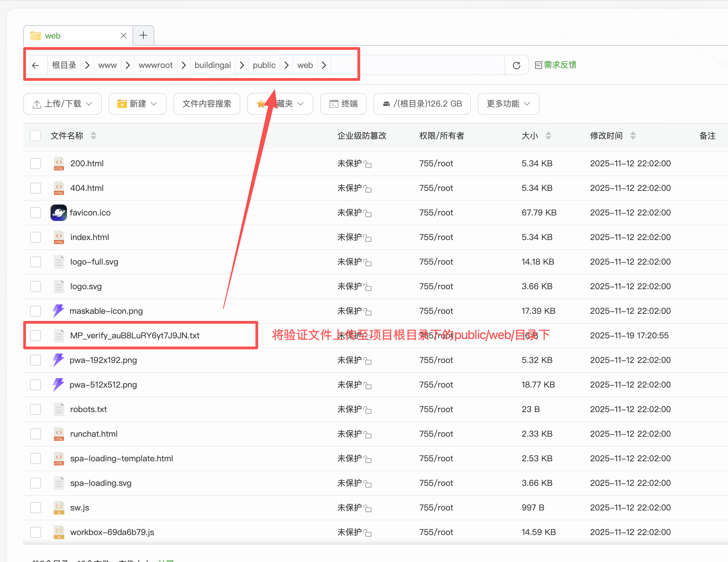Check the select-all checkbox in the header row

(x=35, y=136)
